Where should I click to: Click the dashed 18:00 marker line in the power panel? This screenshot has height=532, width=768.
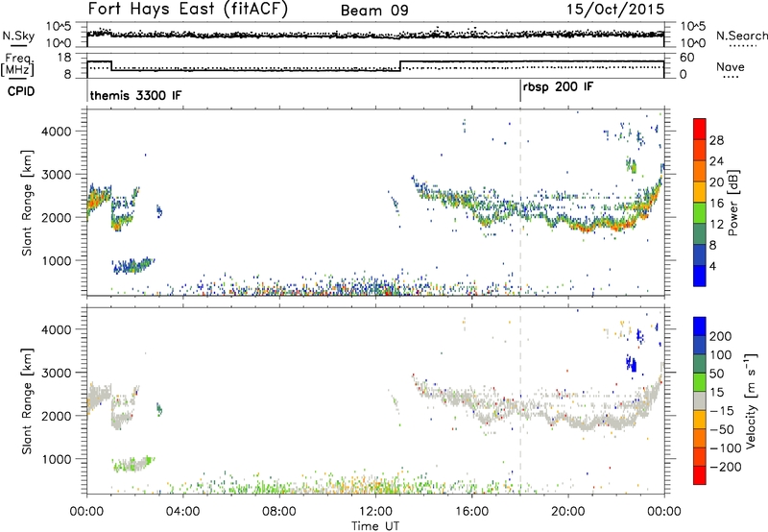[x=520, y=203]
